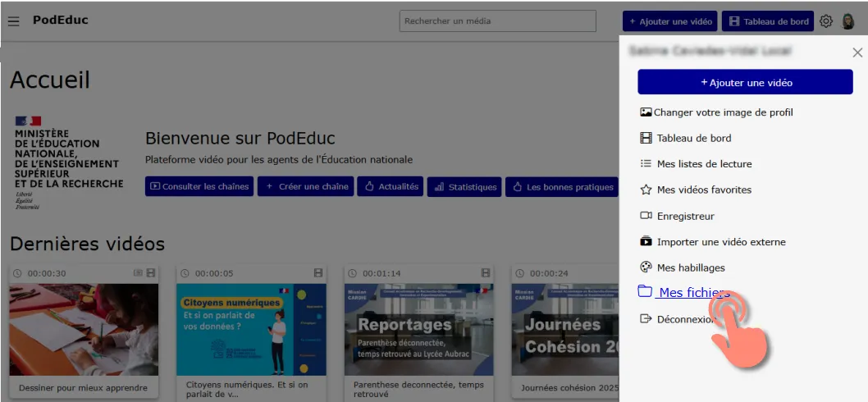Open Tableau de bord from the header
868x402 pixels.
[768, 21]
